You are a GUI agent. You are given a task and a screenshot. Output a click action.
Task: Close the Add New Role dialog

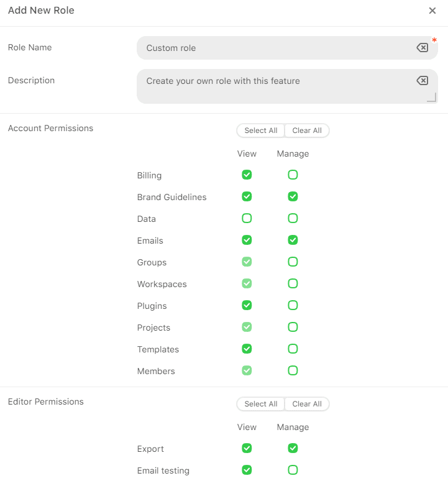point(432,11)
